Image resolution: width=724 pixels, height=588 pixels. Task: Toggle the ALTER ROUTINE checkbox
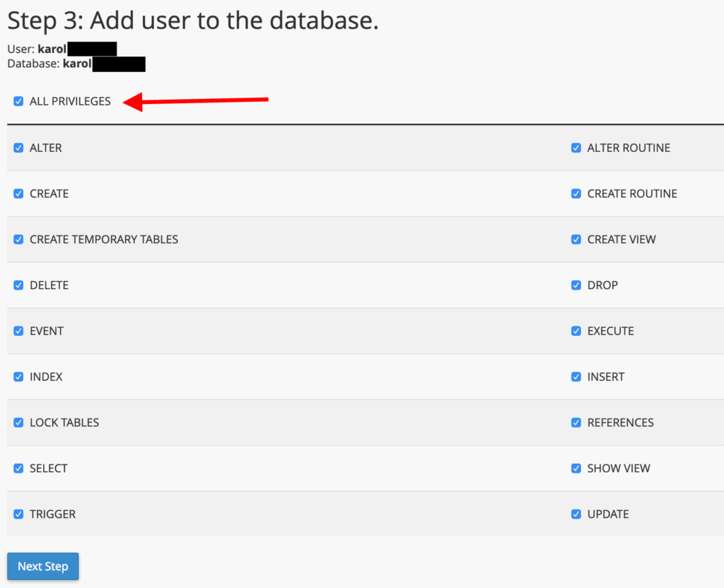point(576,148)
